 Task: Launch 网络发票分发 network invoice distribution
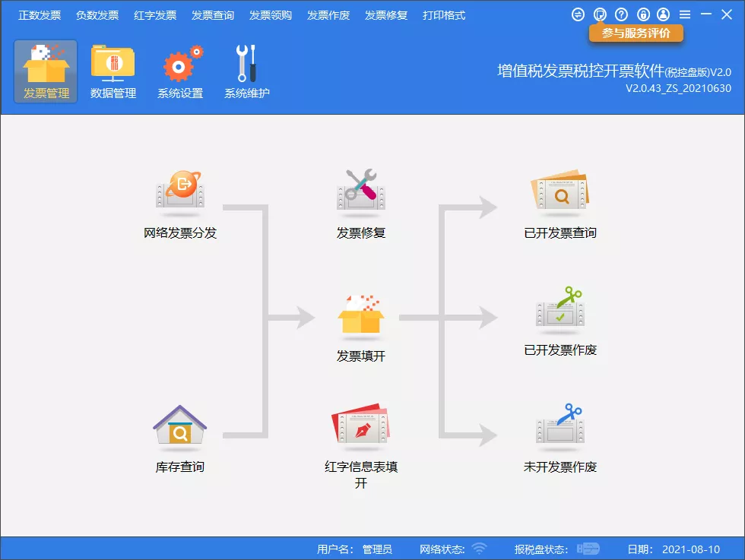(179, 190)
